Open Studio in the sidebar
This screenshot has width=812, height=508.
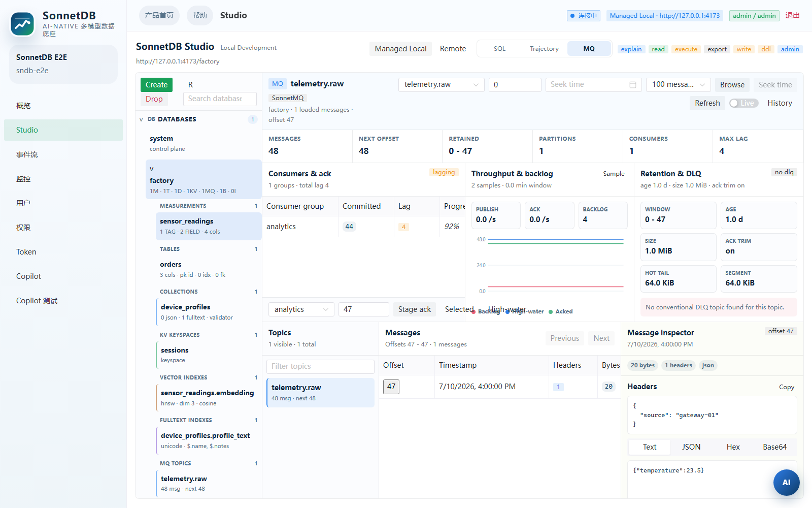(x=63, y=130)
